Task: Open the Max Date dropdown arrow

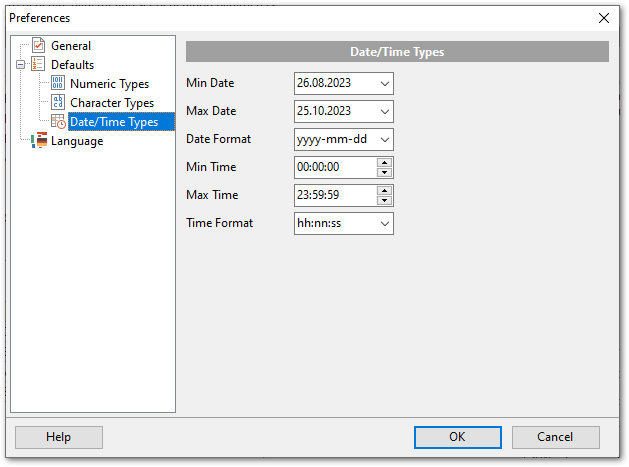Action: click(385, 112)
